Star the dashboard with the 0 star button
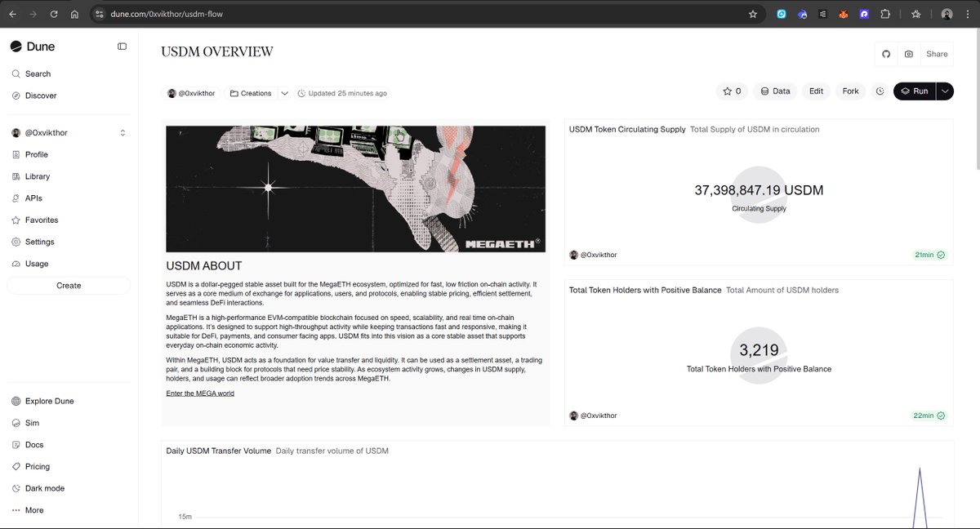Screen dimensions: 980x529 pyautogui.click(x=732, y=91)
